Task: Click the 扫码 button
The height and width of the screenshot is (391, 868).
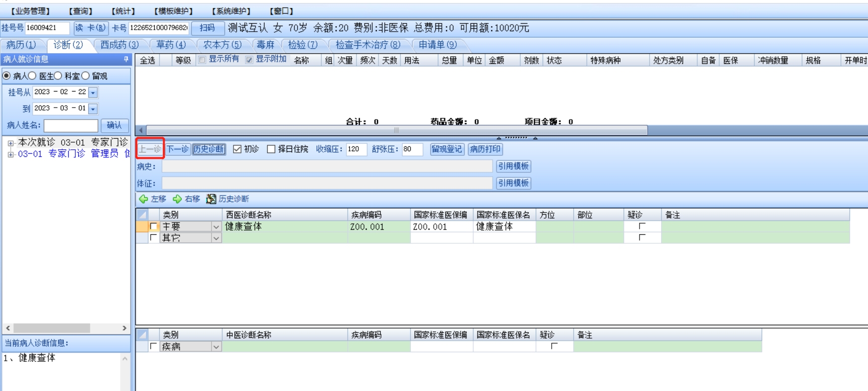Action: [207, 28]
